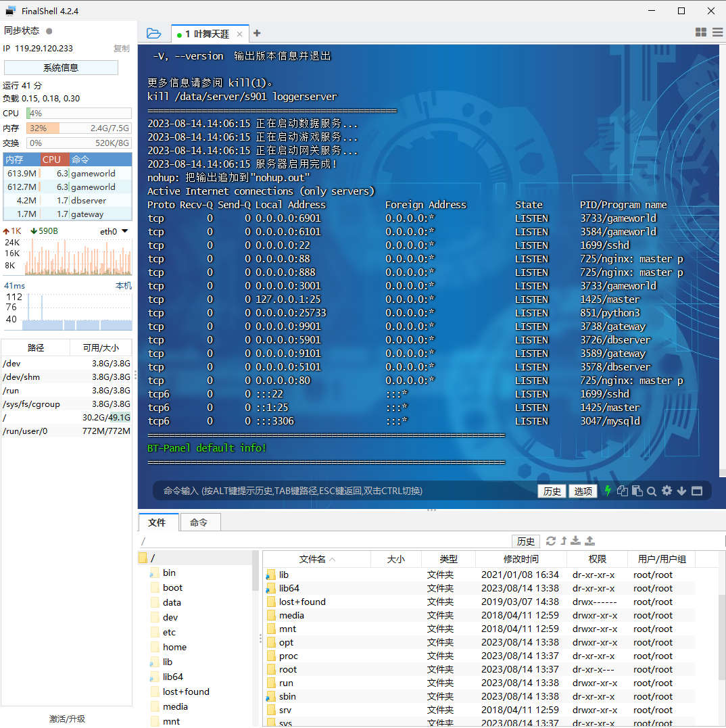Sort file list by 文件名 column
Image resolution: width=726 pixels, height=728 pixels.
[x=316, y=559]
